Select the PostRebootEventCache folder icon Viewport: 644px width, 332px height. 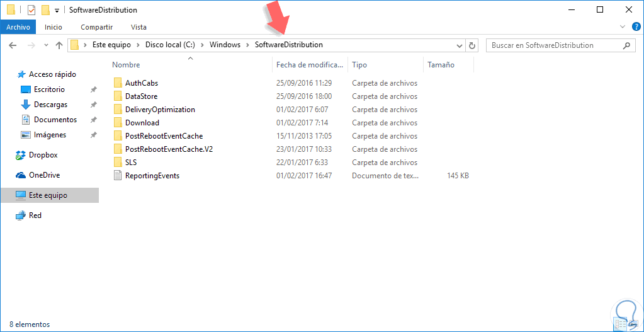click(118, 136)
